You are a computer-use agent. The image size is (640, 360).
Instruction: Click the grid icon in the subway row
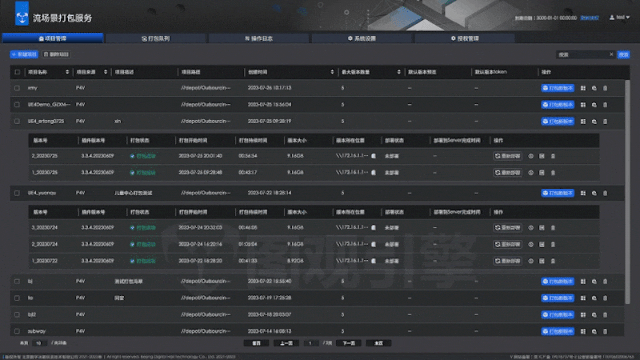coord(583,331)
